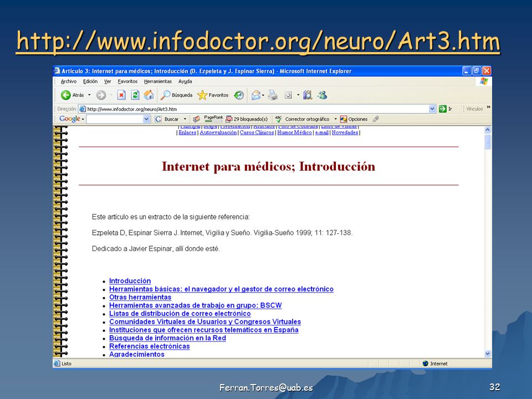Open the Research books icon
532x399 pixels.
pos(308,95)
